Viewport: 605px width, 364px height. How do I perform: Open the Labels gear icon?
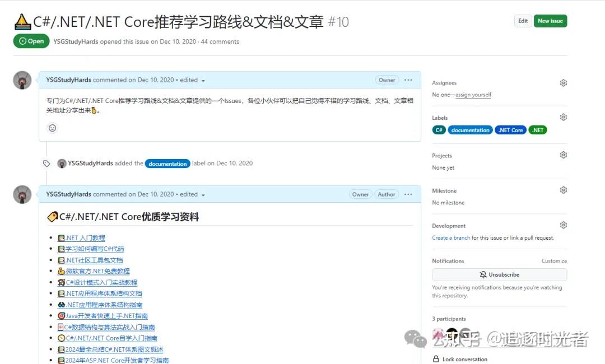tap(563, 116)
